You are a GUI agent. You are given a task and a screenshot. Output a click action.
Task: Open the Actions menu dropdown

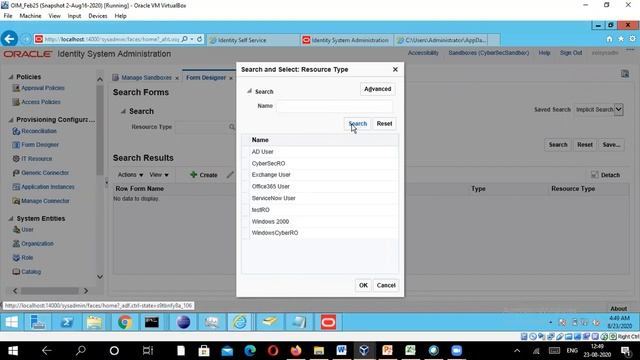click(x=130, y=175)
